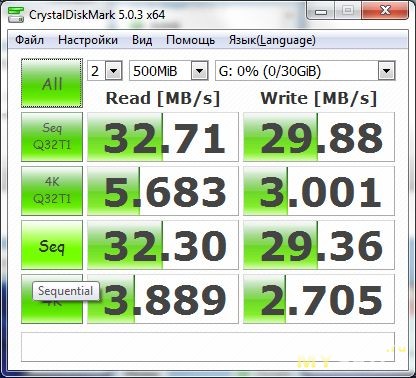Open the Вид menu
416x378 pixels.
(x=142, y=40)
